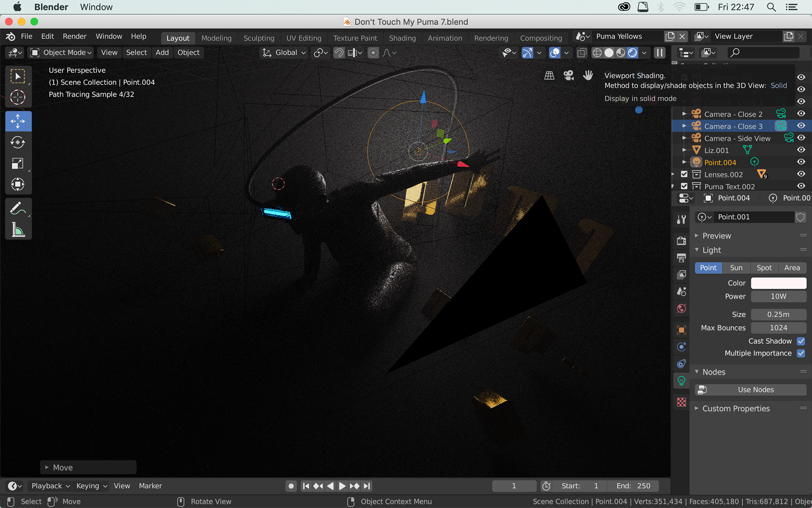812x508 pixels.
Task: Toggle camera view icon in viewport
Action: (568, 75)
